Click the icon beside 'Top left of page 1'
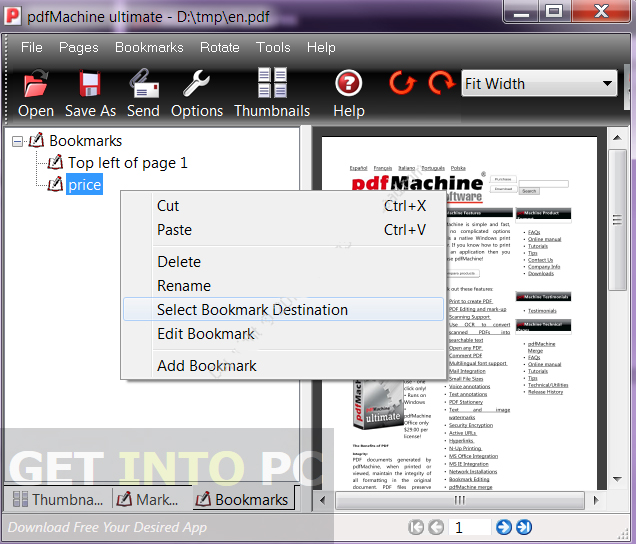Viewport: 636px width, 544px height. (55, 162)
